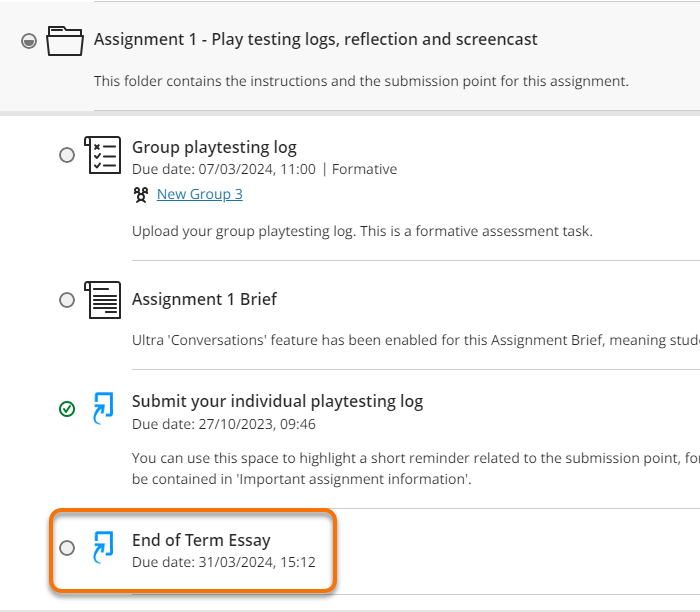
Task: Click the submission icon for individual playtesting log
Action: click(103, 409)
